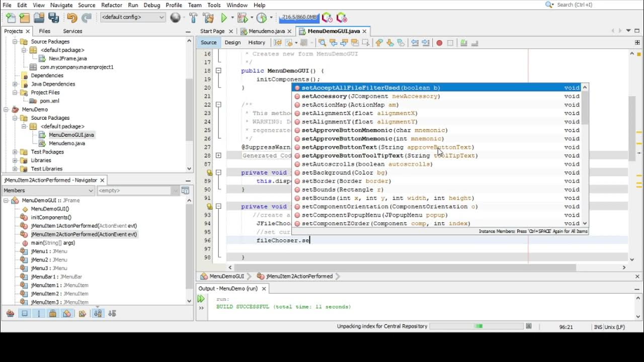
Task: Click the New Project toolbar icon
Action: 25,18
